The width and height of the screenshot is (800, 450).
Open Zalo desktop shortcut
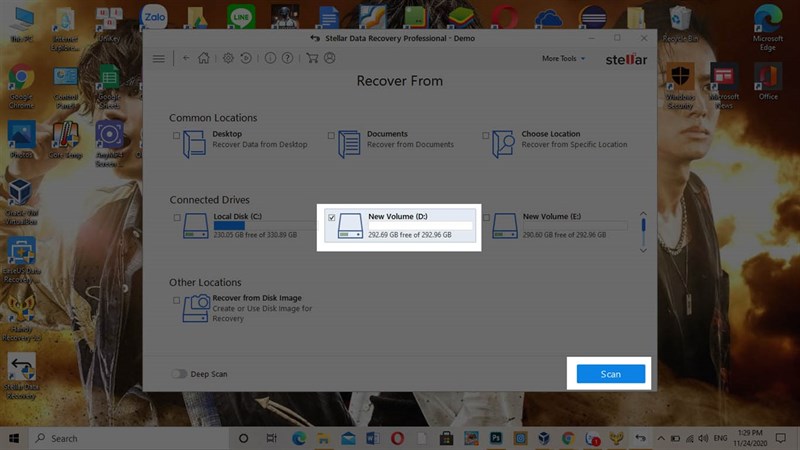click(x=154, y=17)
